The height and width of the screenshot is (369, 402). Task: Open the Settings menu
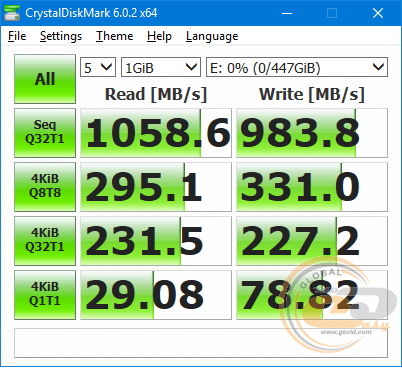click(x=61, y=36)
